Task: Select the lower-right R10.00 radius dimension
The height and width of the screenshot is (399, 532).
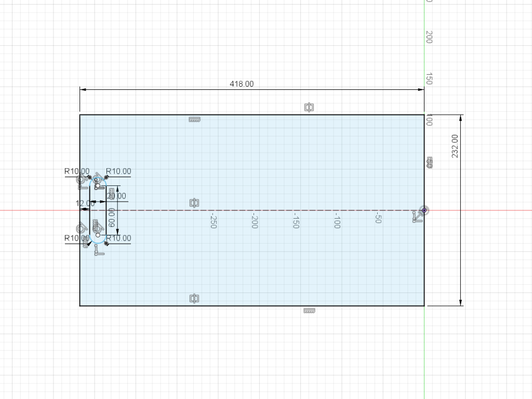Action: click(x=118, y=238)
